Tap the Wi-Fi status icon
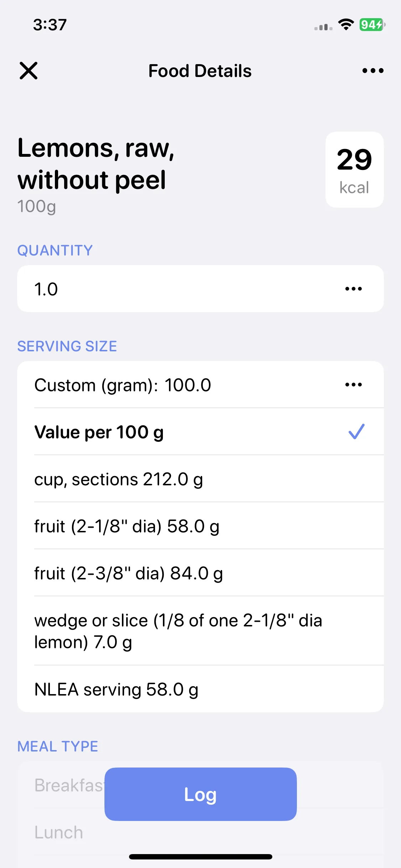This screenshot has height=868, width=401. coord(346,25)
